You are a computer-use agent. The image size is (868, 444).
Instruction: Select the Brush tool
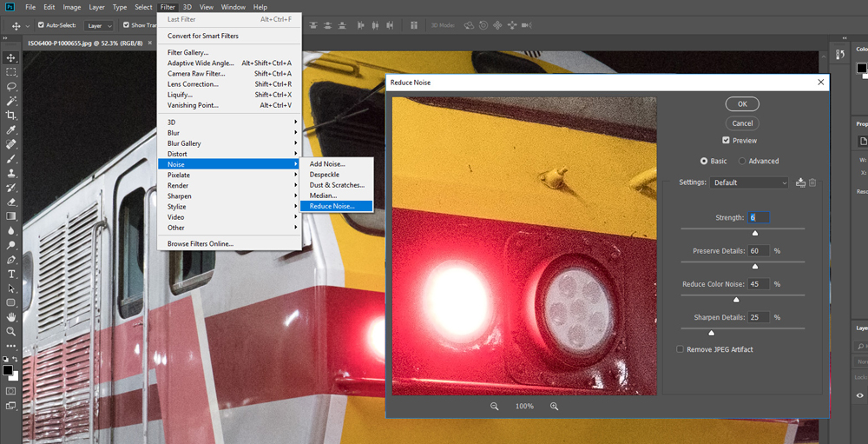click(10, 158)
